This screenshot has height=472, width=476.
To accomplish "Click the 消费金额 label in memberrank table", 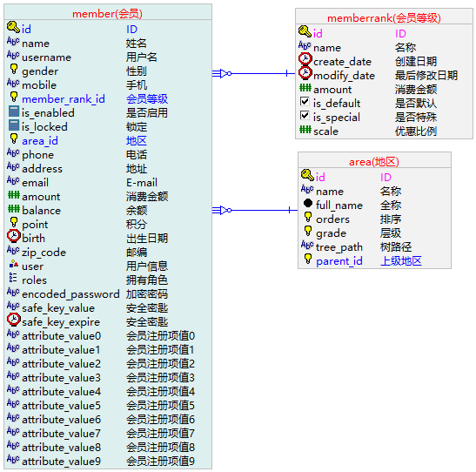I will pyautogui.click(x=416, y=90).
